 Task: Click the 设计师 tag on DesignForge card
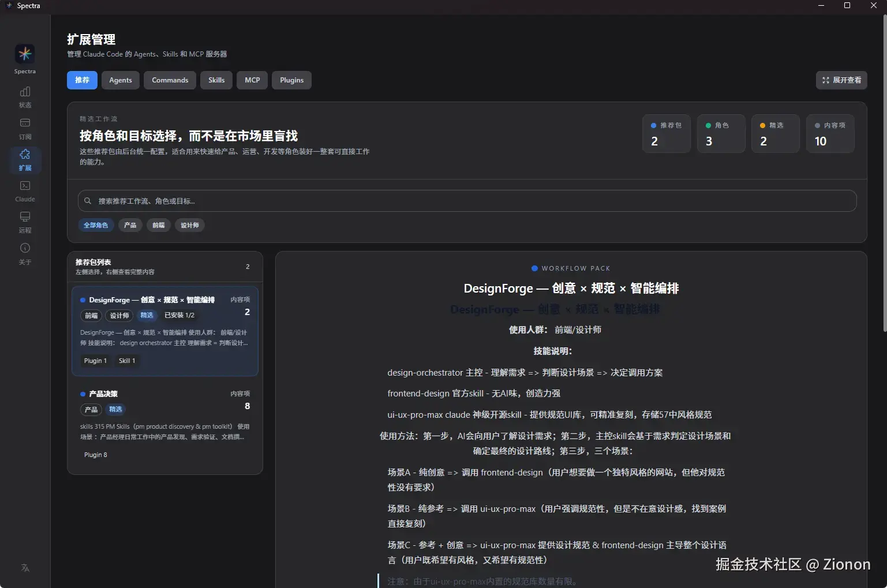pos(119,316)
